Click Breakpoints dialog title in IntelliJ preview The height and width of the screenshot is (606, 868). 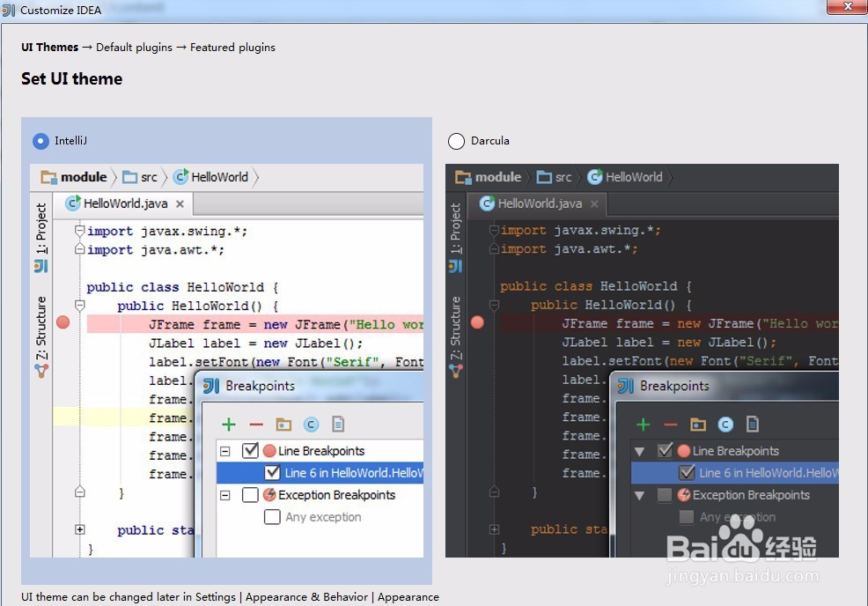(261, 386)
